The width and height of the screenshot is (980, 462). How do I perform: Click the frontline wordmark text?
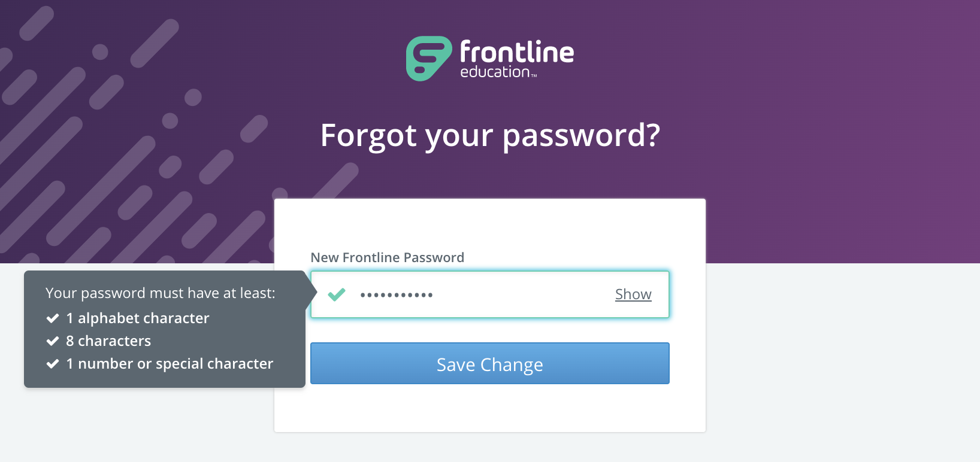[517, 52]
